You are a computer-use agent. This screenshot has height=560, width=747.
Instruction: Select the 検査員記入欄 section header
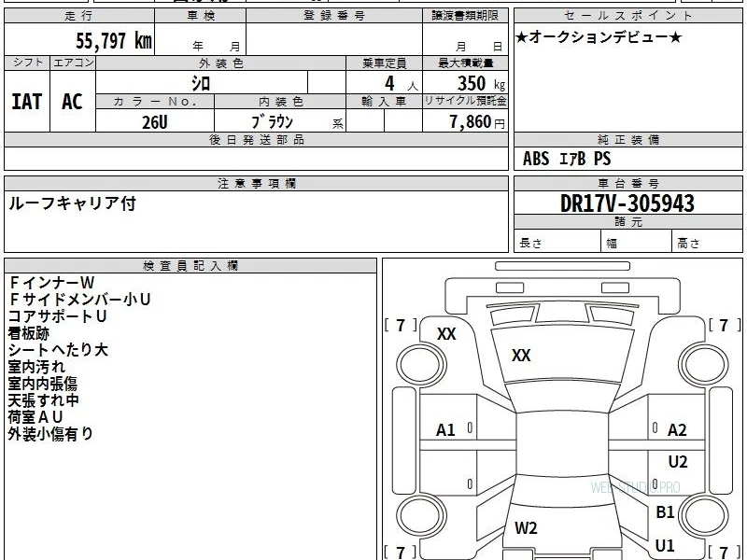[x=190, y=266]
